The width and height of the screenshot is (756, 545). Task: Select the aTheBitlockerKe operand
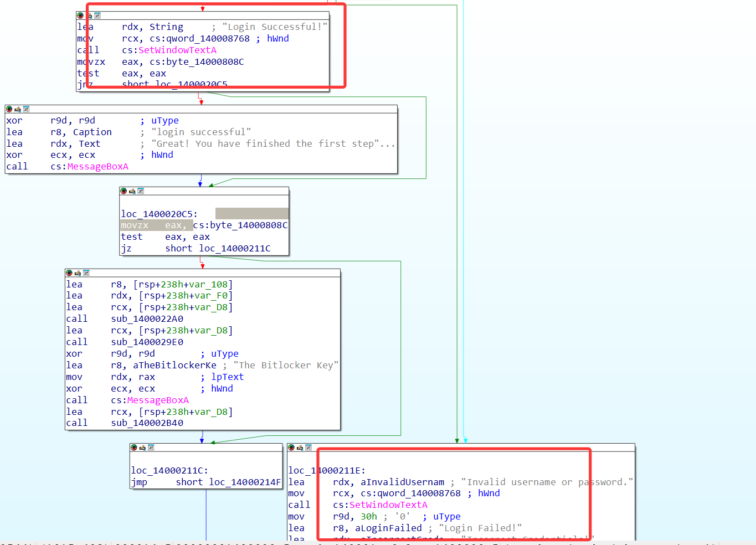coord(174,366)
